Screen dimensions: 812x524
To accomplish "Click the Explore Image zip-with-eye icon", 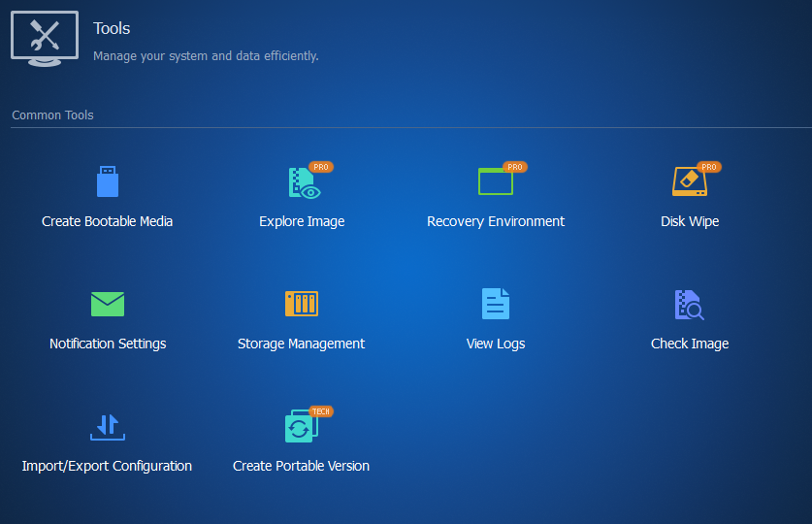I will coord(305,182).
